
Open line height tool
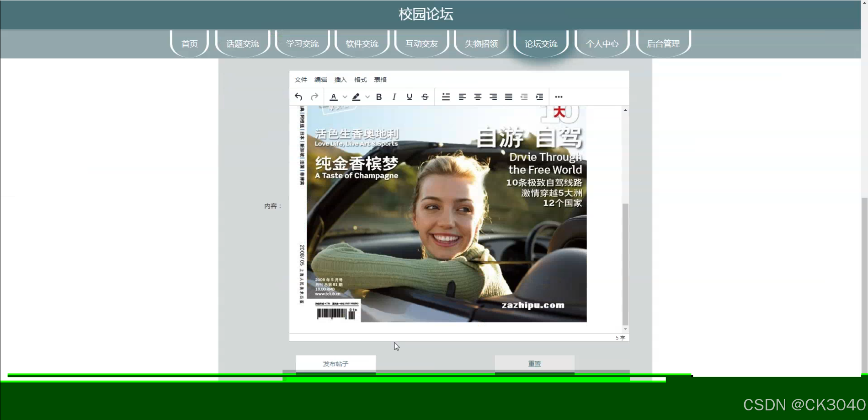446,97
